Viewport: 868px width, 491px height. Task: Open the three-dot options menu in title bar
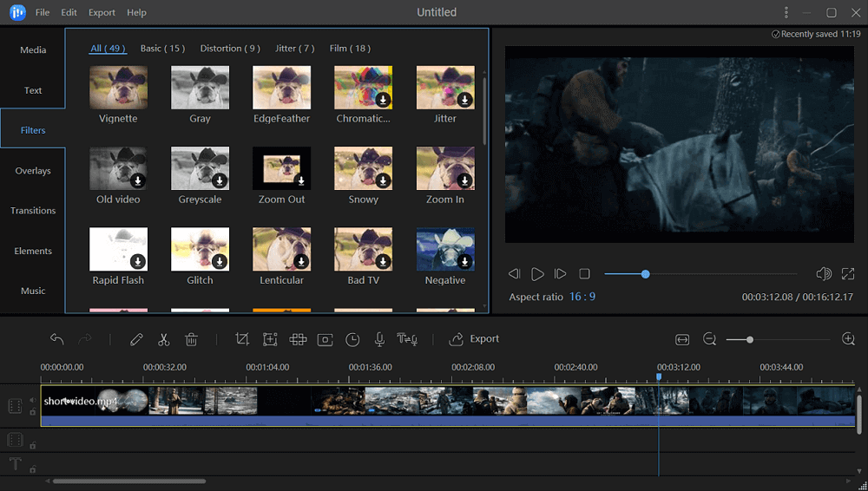tap(786, 13)
